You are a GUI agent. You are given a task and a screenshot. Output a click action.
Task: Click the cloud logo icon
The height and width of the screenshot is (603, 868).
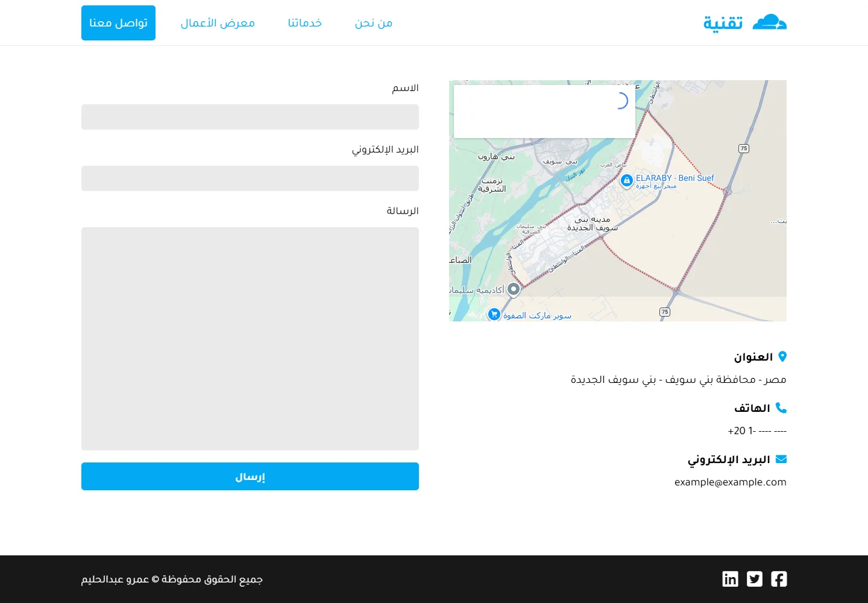pyautogui.click(x=770, y=22)
